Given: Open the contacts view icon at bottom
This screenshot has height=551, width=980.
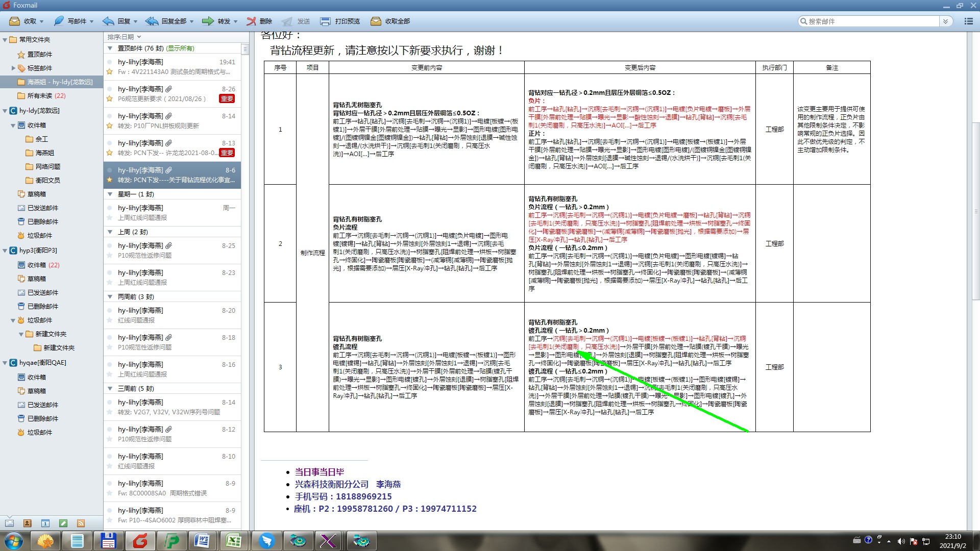Looking at the screenshot, I should tap(28, 523).
